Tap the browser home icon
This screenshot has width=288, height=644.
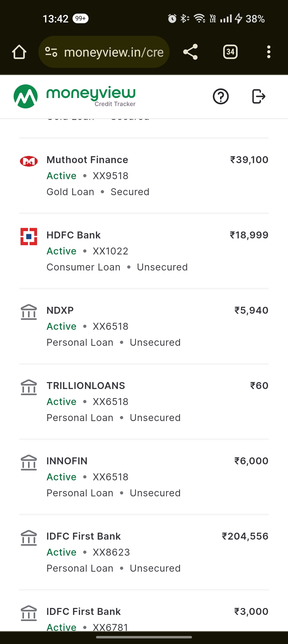[19, 52]
